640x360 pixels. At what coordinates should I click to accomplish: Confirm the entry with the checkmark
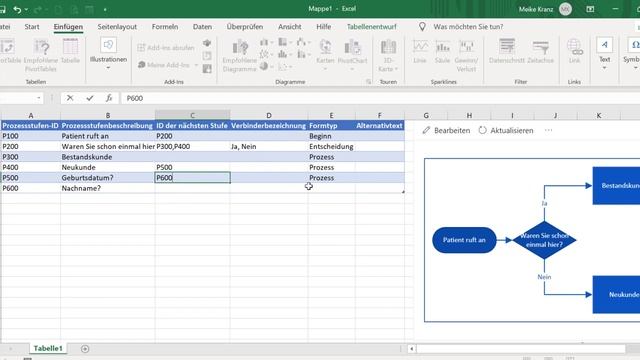[x=89, y=98]
